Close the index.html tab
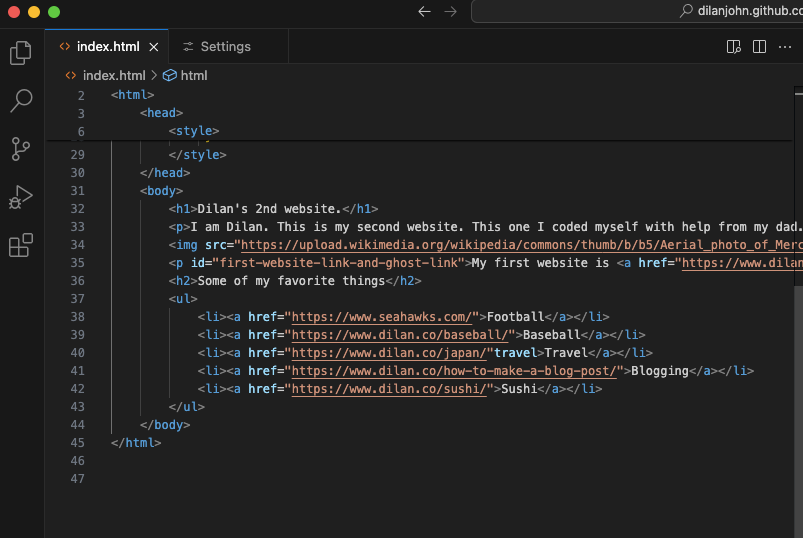This screenshot has width=803, height=538. pos(154,47)
